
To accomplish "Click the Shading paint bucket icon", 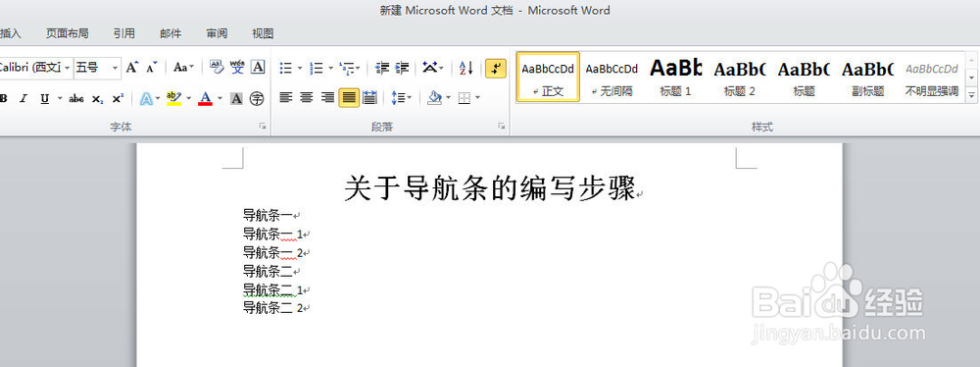I will 435,98.
